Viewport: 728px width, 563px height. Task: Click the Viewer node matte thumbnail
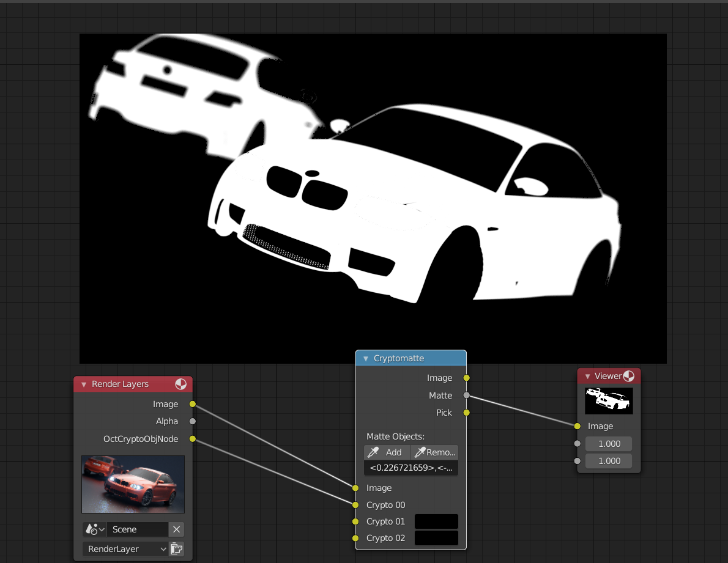[x=609, y=400]
